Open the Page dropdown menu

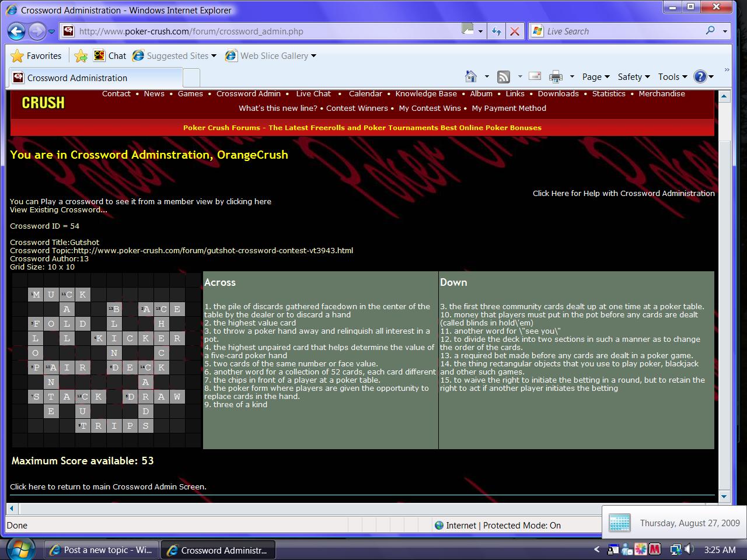(x=592, y=76)
